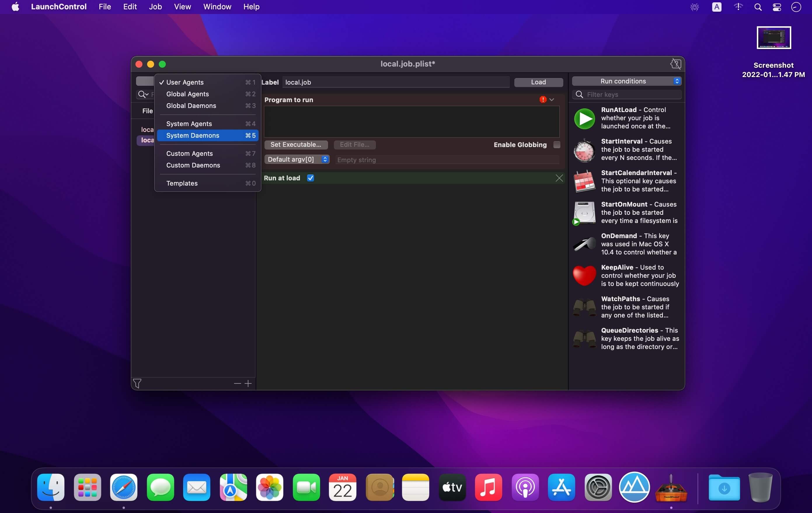Uncheck the Run at load checkbox

click(311, 178)
